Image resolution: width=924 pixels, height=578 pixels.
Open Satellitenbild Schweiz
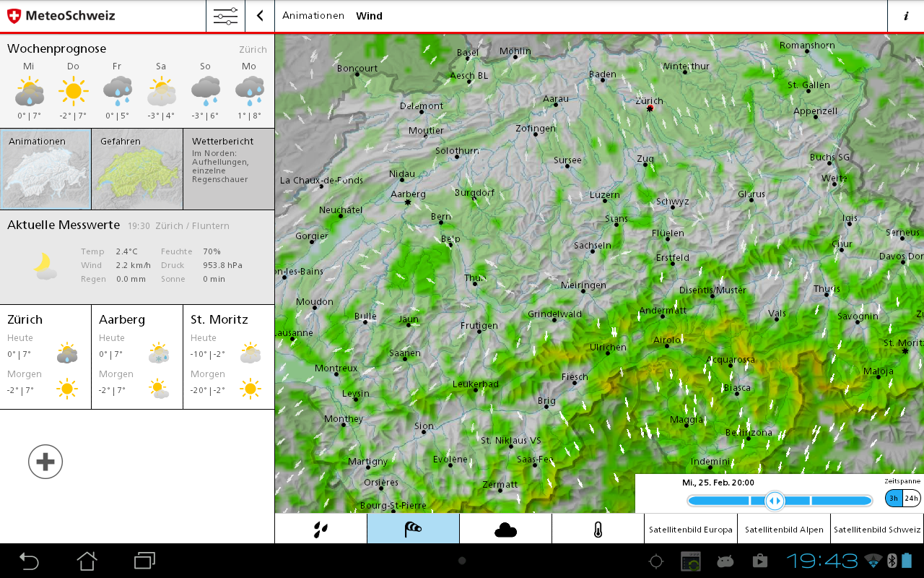(877, 530)
